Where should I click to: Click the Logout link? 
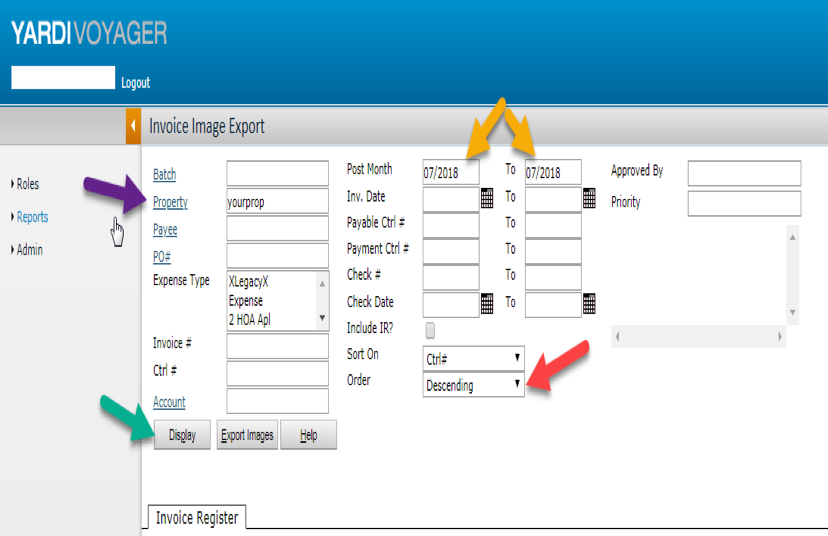(x=135, y=83)
